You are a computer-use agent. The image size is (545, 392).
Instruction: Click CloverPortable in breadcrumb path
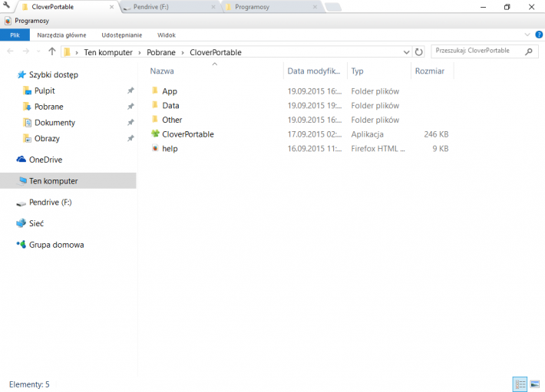[x=216, y=52]
